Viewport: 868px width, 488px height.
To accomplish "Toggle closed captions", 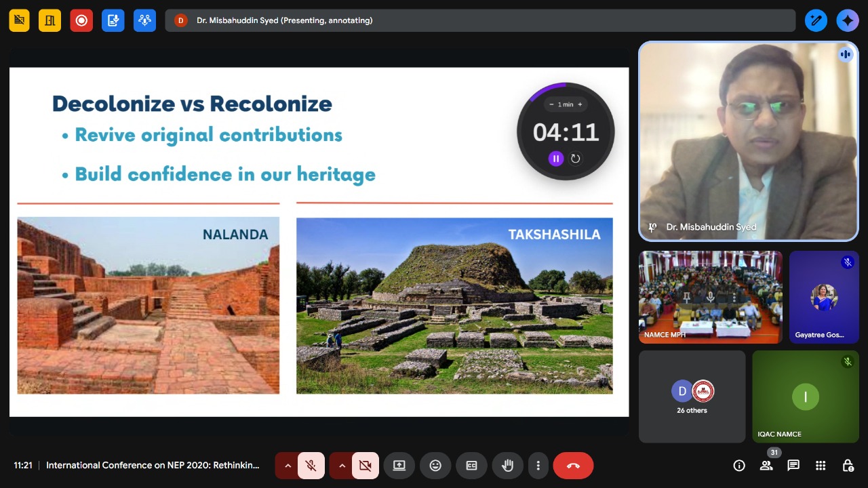I will click(471, 466).
